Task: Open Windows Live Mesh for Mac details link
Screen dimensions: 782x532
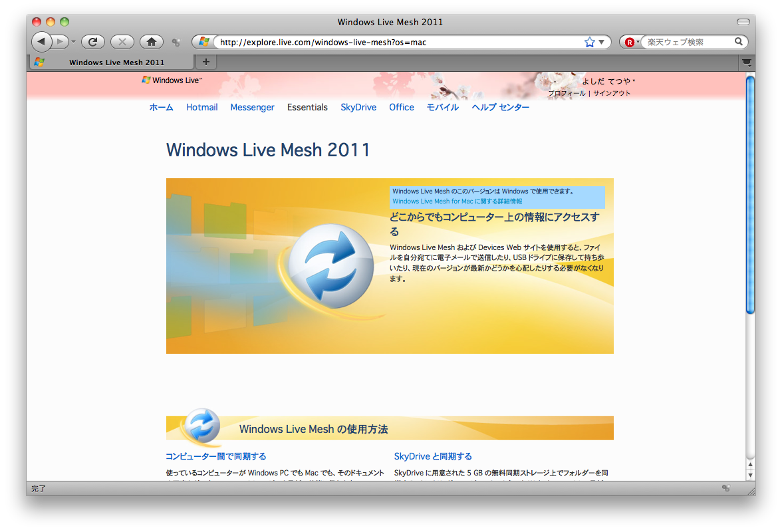Action: pos(457,201)
